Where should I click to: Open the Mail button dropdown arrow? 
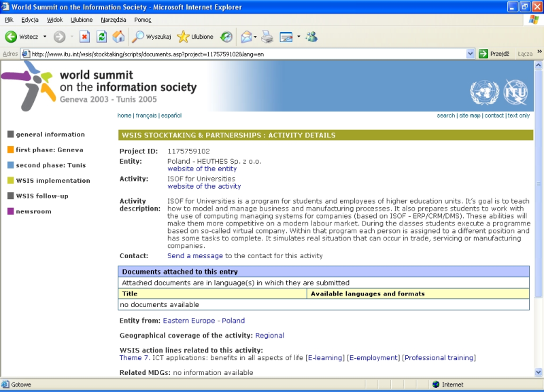click(255, 37)
